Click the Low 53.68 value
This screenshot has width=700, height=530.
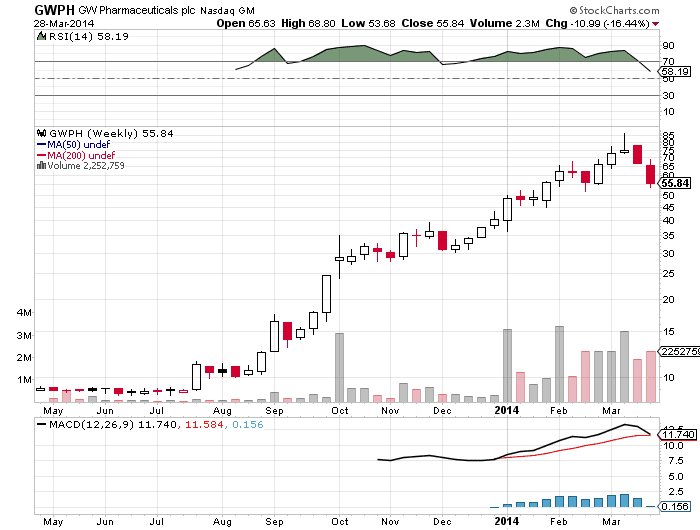click(368, 23)
